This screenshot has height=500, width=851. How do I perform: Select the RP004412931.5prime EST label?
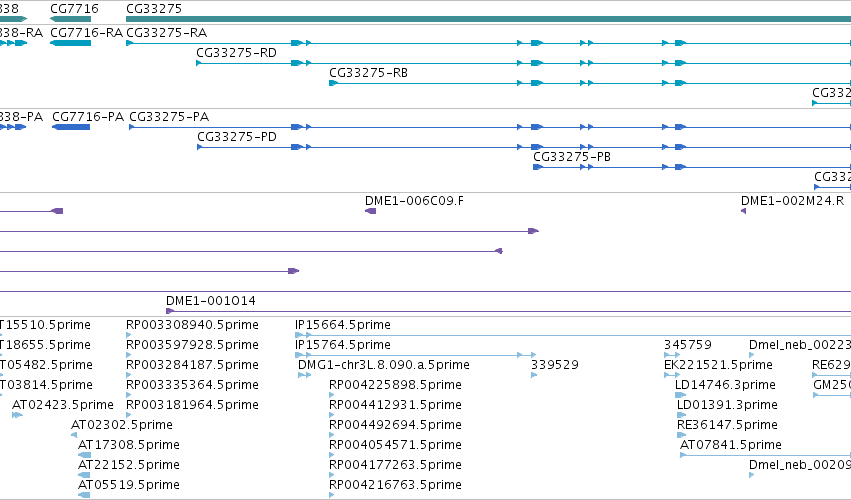[395, 405]
